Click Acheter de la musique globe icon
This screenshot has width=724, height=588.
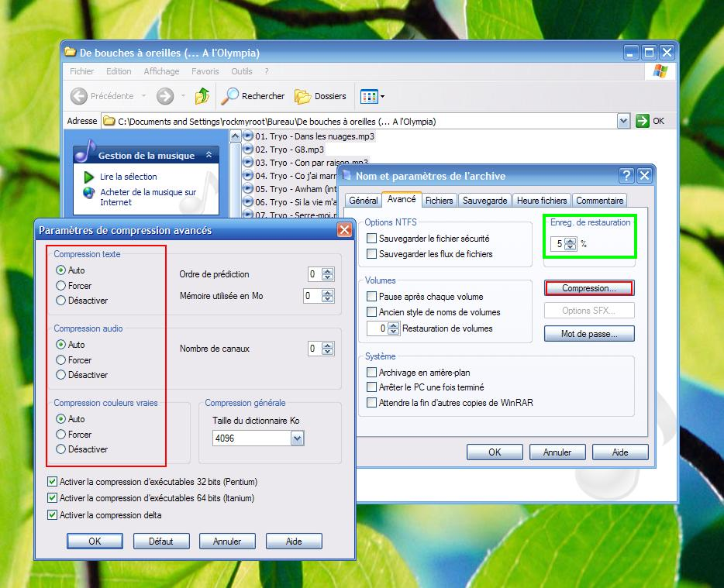pyautogui.click(x=89, y=193)
